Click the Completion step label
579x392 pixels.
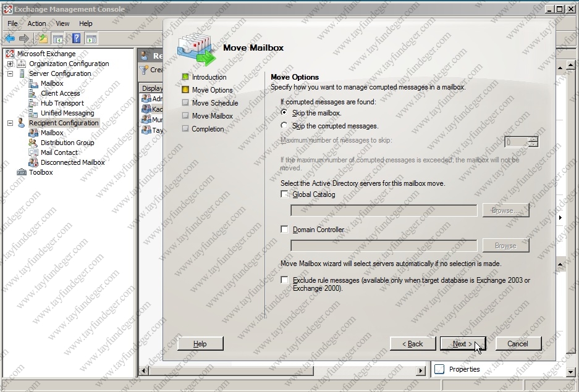(x=208, y=128)
